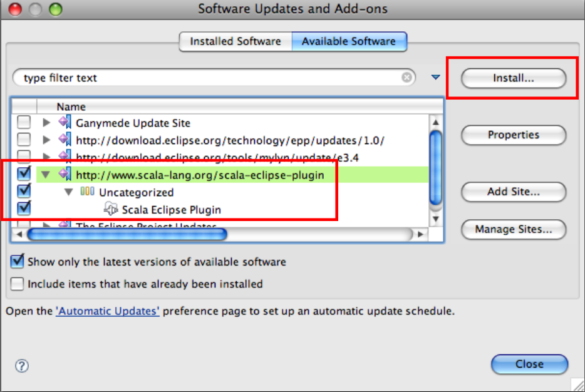Select the Ganymede Update Site row text
The image size is (585, 392).
[133, 123]
